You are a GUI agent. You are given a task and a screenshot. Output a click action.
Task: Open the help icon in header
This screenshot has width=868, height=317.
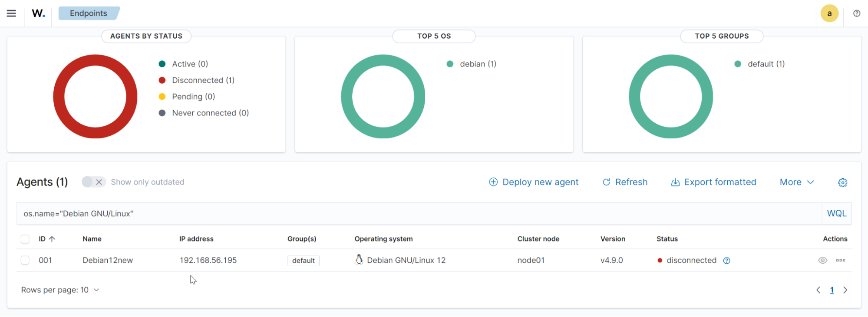pos(856,13)
